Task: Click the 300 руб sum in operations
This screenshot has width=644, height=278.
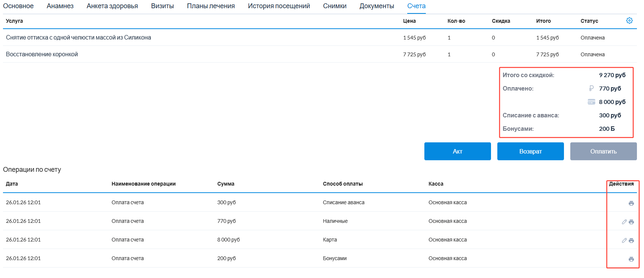Action: coord(227,202)
